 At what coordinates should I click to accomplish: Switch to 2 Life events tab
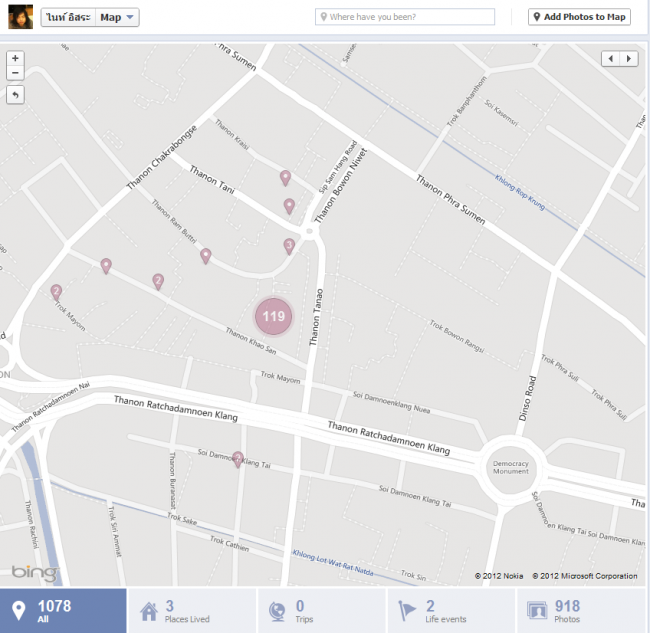click(452, 611)
